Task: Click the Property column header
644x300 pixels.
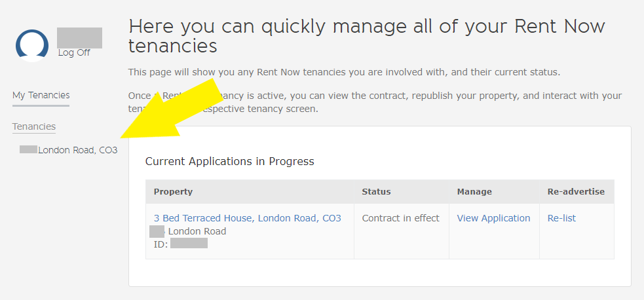Action: tap(173, 192)
